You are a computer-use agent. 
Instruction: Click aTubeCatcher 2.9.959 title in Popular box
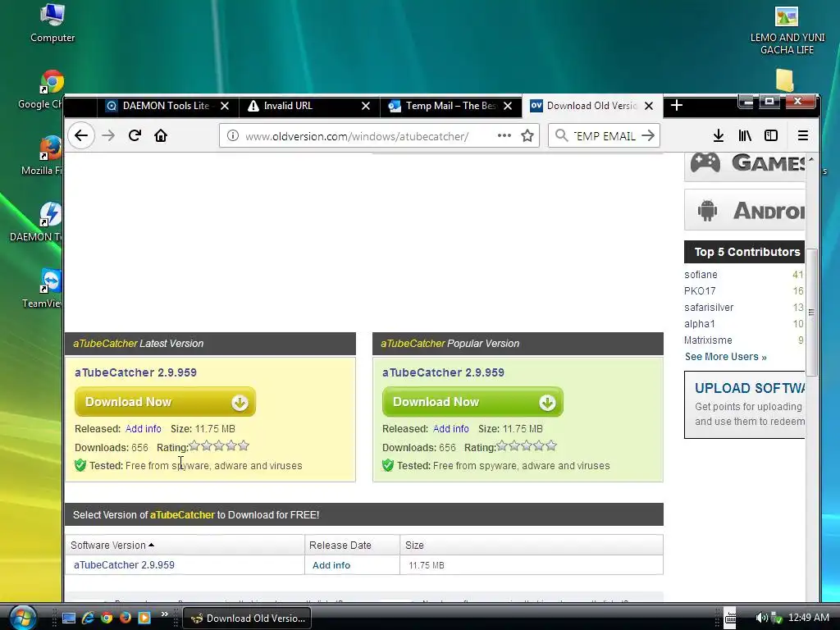tap(443, 372)
